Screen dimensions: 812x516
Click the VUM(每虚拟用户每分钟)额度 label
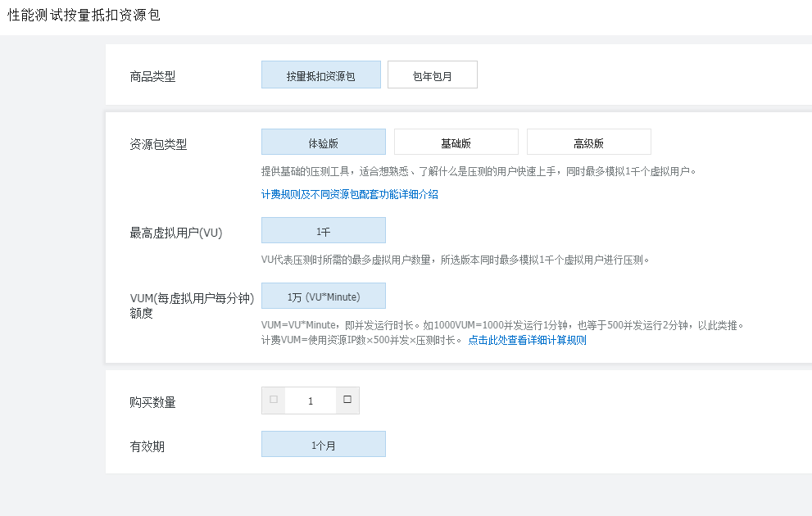193,305
